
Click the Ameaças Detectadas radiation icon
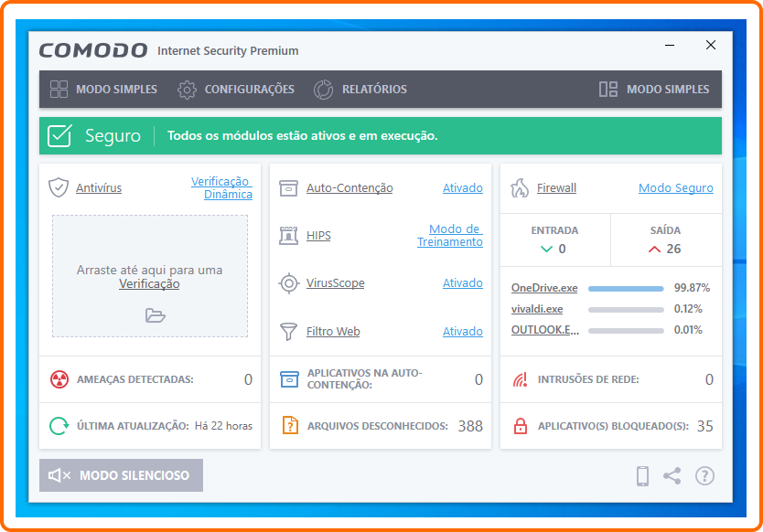59,379
